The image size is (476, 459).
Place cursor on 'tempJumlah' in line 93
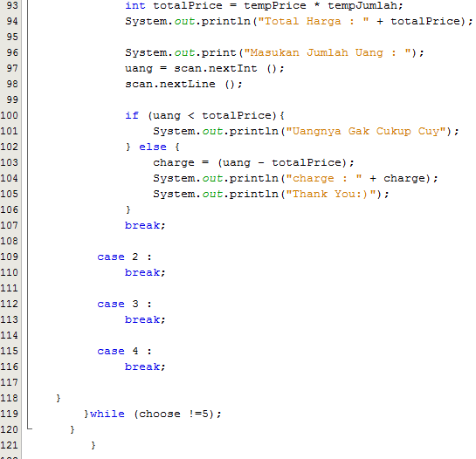tap(362, 5)
